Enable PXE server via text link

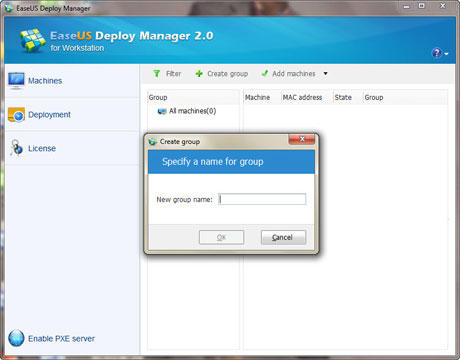pos(61,339)
